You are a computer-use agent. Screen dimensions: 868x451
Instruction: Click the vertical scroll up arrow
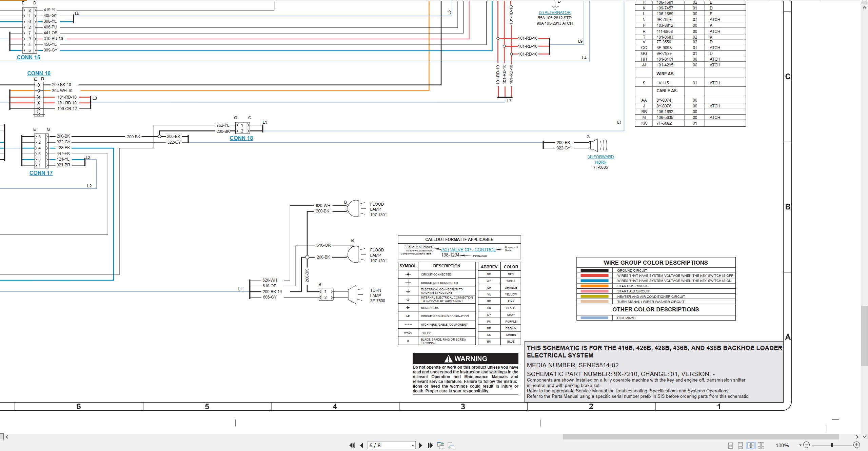pos(864,7)
